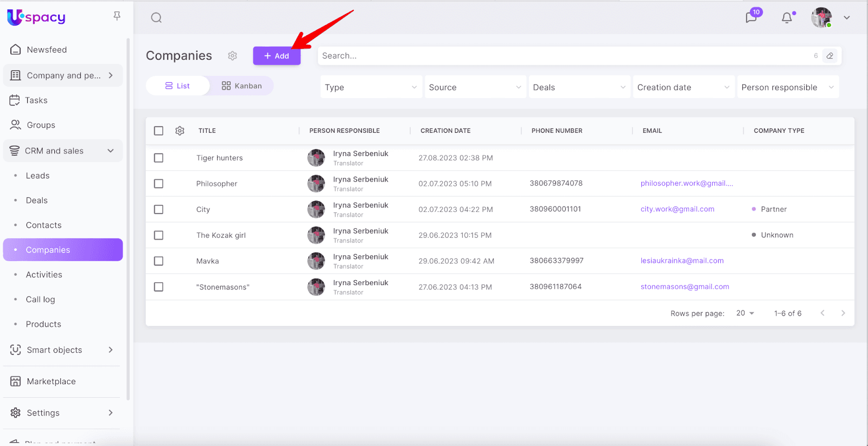Open the Type filter dropdown
868x446 pixels.
[371, 87]
